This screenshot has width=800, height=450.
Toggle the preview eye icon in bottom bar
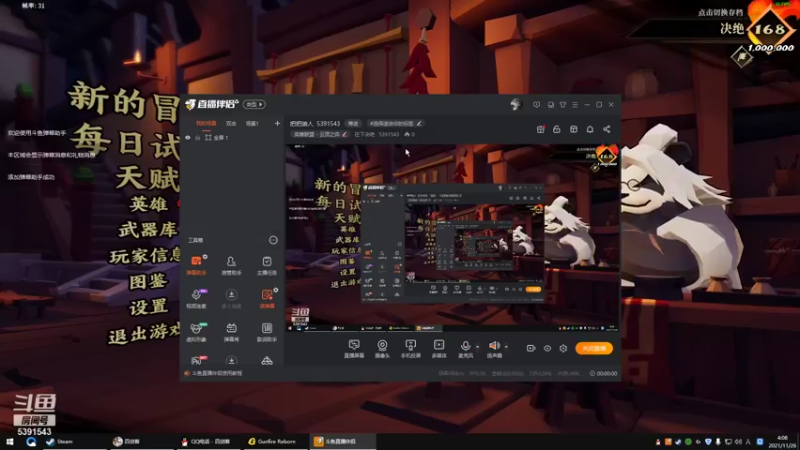click(547, 348)
